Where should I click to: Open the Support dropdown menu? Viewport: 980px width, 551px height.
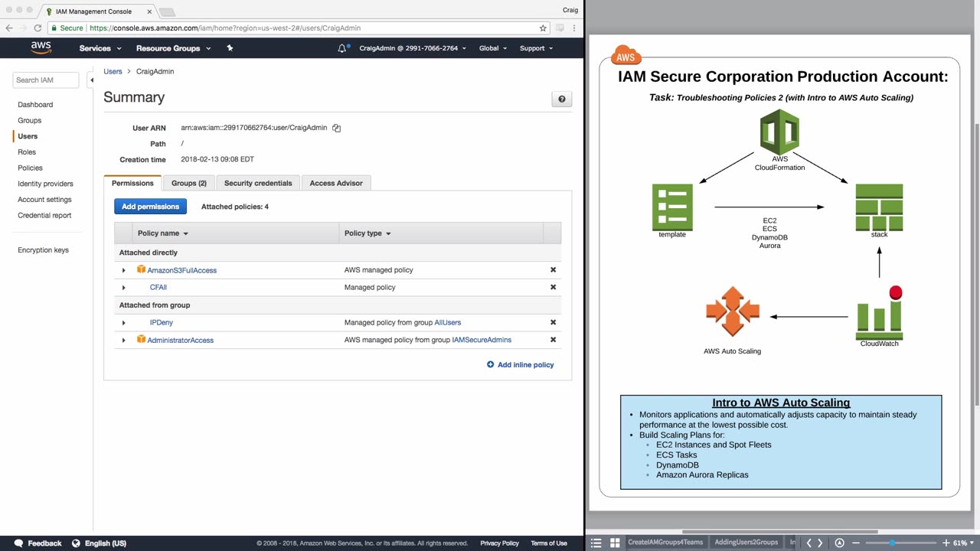pyautogui.click(x=536, y=48)
